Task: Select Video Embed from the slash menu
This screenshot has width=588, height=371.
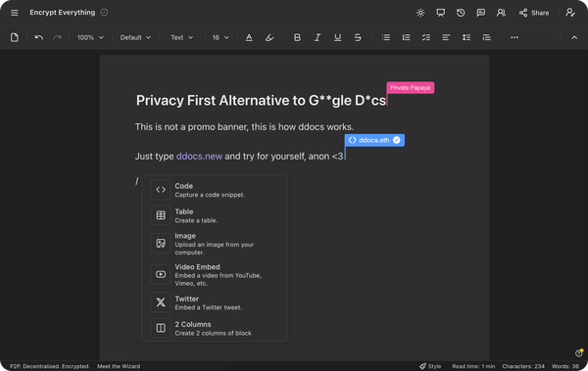Action: (214, 275)
